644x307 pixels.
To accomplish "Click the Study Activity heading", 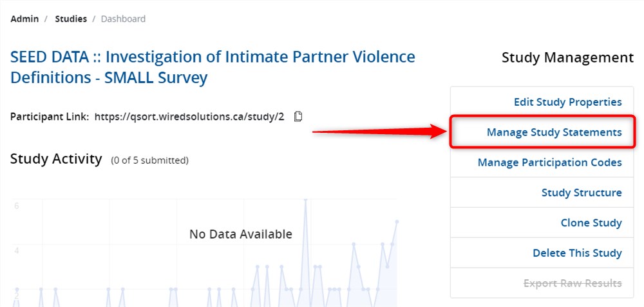I will click(x=56, y=159).
